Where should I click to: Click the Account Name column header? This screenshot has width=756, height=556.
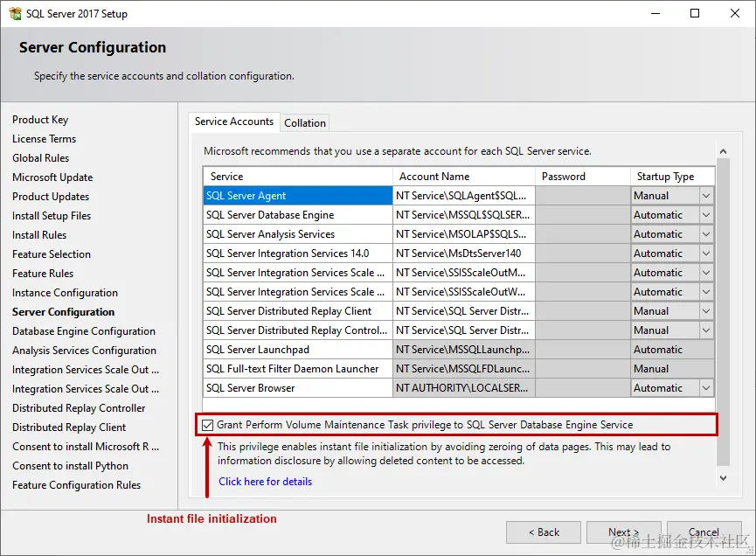[464, 177]
